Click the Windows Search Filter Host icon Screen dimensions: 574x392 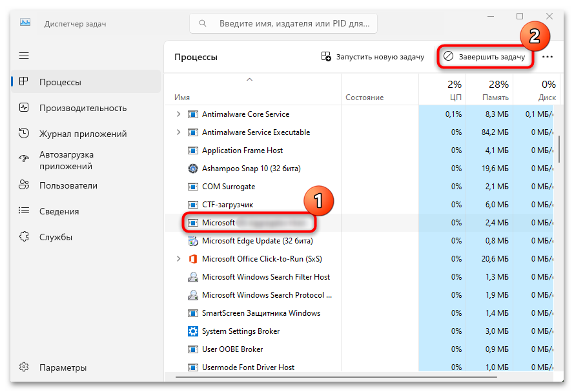tap(192, 277)
